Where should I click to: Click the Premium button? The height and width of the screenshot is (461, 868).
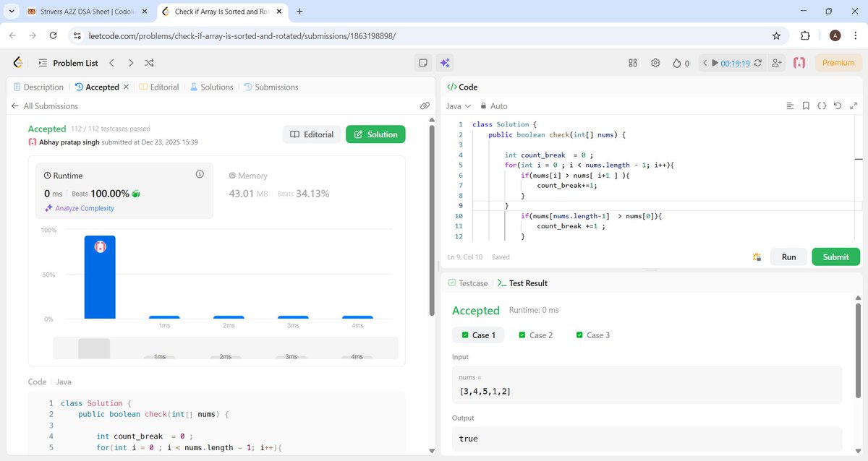point(838,63)
